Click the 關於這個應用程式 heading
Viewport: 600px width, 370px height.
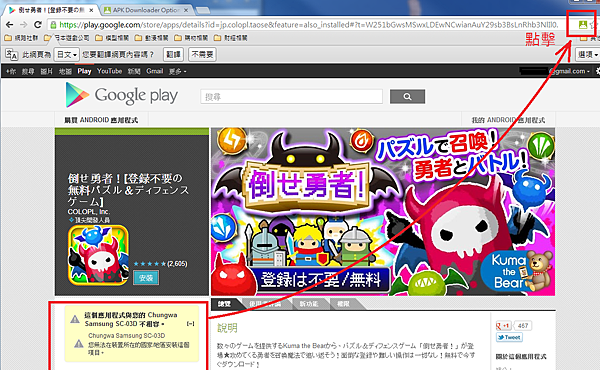point(521,357)
